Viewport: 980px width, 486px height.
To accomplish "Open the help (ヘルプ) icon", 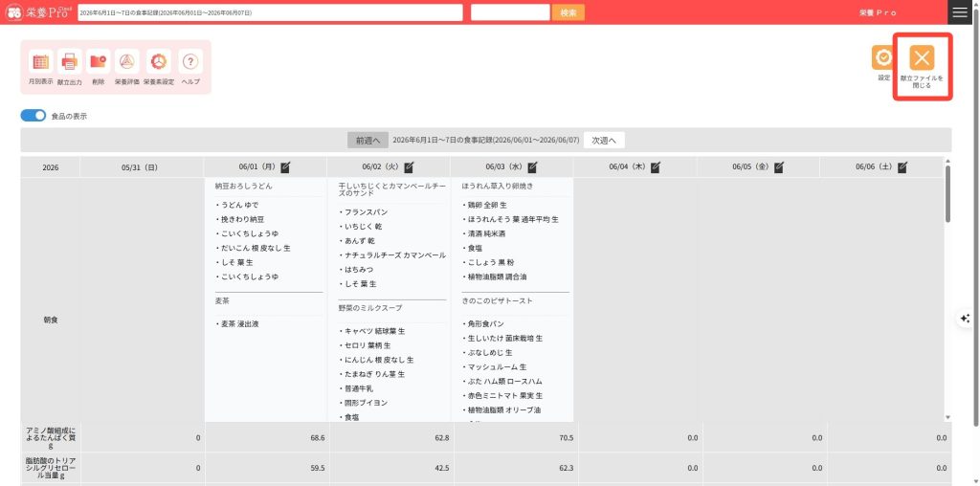I will point(190,61).
